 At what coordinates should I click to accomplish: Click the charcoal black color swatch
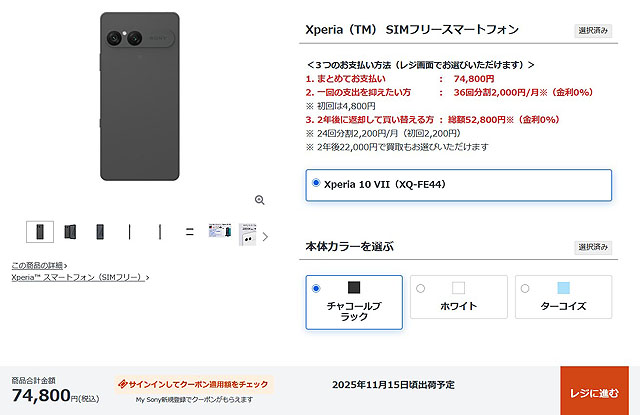pyautogui.click(x=354, y=288)
